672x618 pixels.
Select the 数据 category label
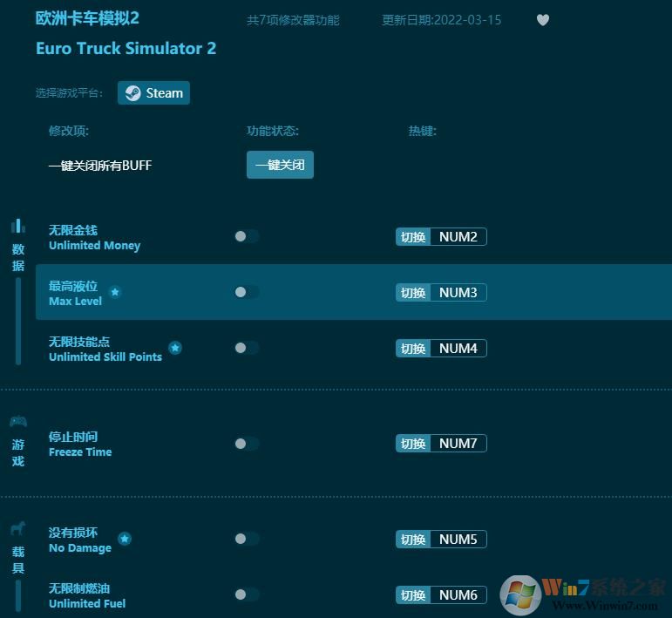tap(18, 257)
